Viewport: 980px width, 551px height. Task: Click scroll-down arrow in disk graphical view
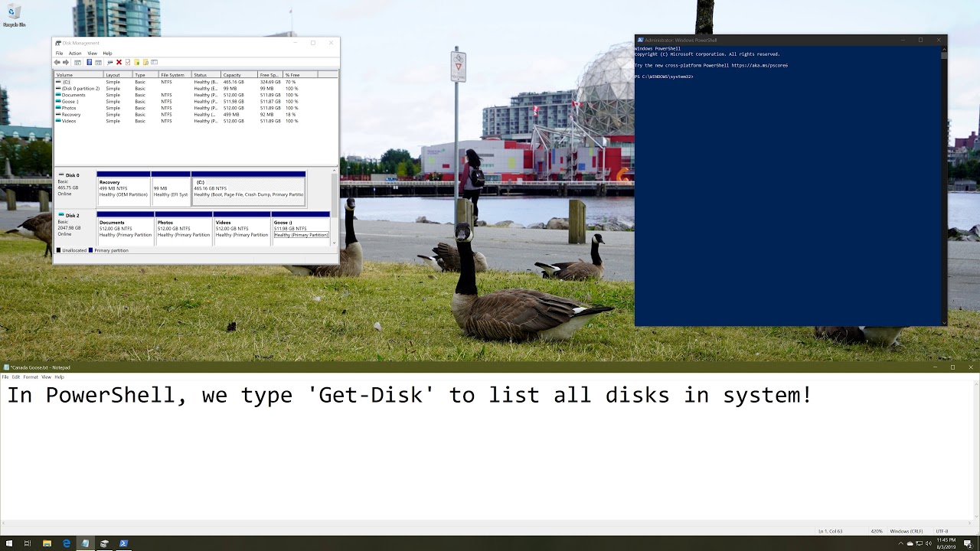[x=335, y=243]
